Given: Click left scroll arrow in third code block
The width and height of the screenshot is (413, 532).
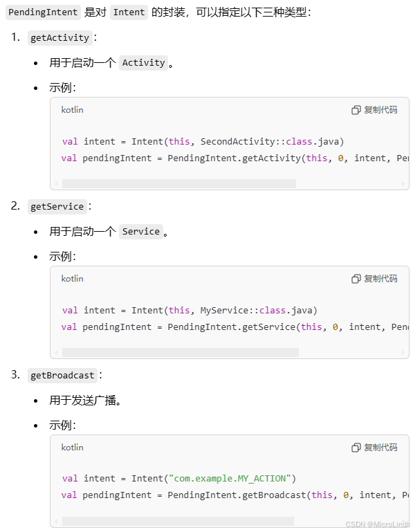Looking at the screenshot, I should tap(56, 521).
